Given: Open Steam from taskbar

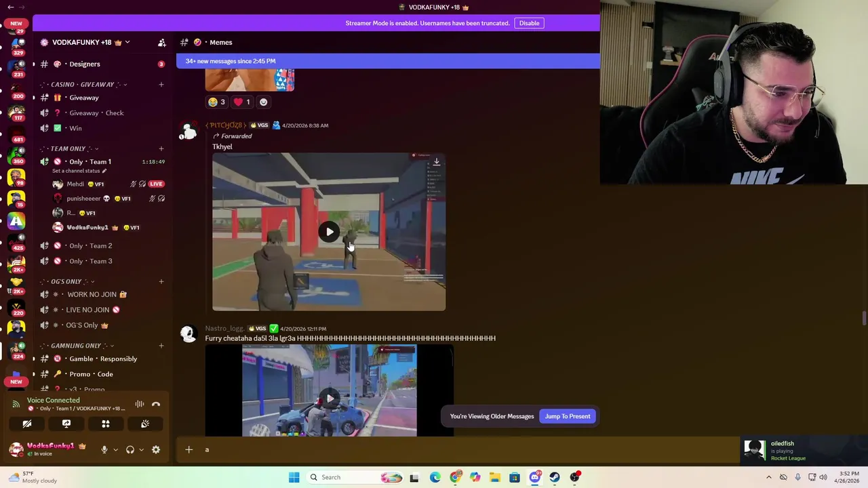Looking at the screenshot, I should point(555,477).
